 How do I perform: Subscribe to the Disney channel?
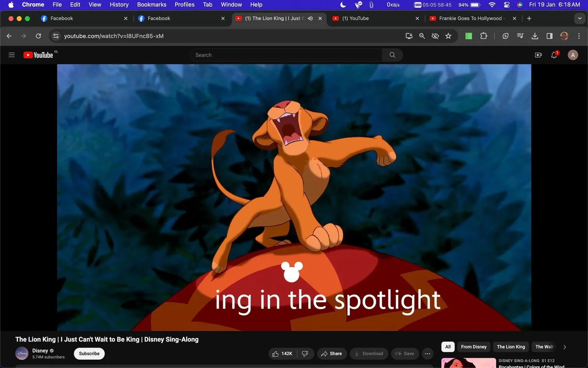coord(89,353)
